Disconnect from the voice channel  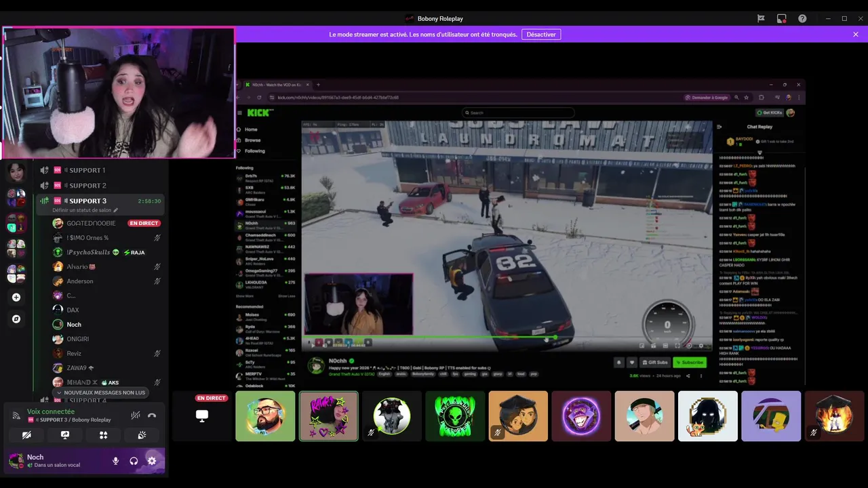tap(152, 415)
